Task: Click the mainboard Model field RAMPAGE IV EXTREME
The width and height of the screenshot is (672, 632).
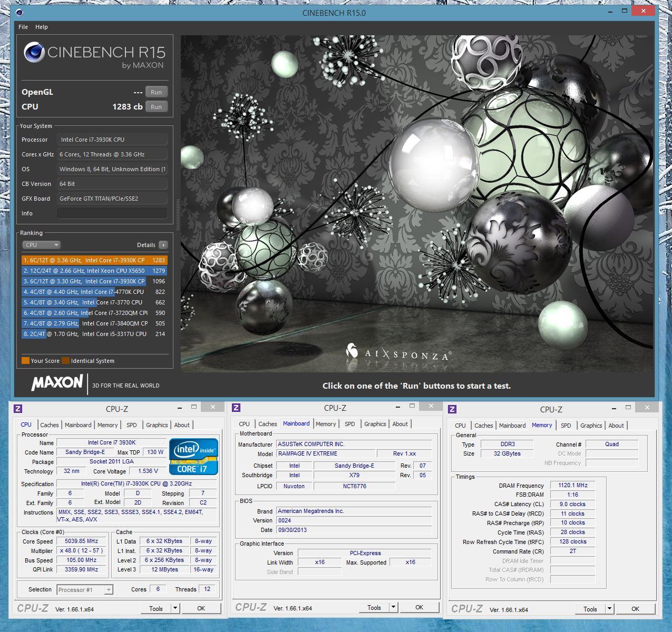Action: point(326,453)
